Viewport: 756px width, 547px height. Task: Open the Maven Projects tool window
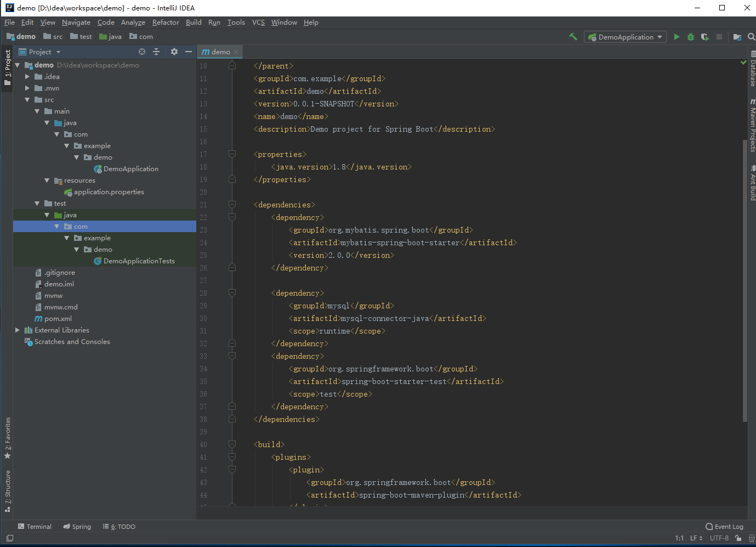pos(753,125)
